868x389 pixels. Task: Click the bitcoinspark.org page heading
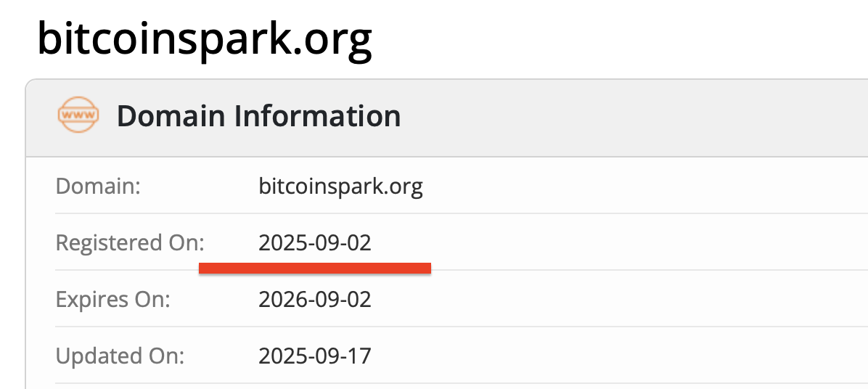point(205,39)
